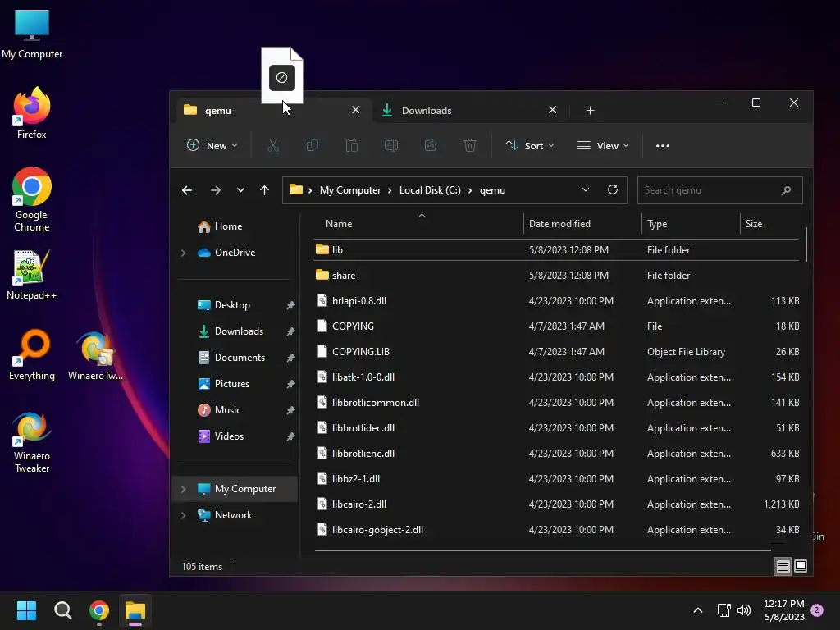
Task: Toggle pin icon next to Videos
Action: coord(290,436)
